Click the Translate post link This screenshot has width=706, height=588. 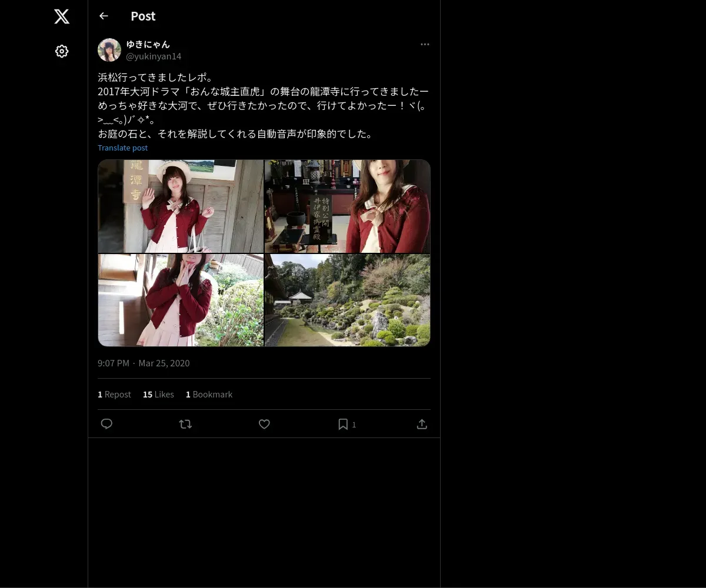122,148
